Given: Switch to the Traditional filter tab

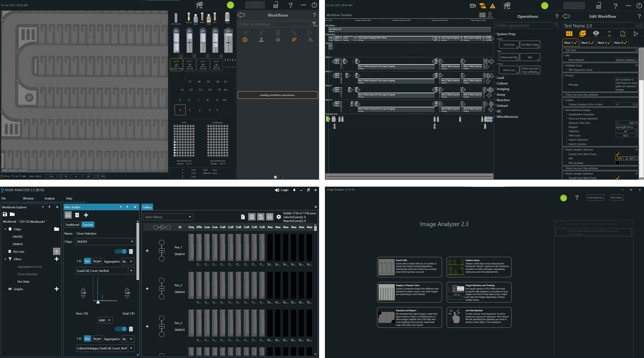Looking at the screenshot, I should [x=72, y=225].
